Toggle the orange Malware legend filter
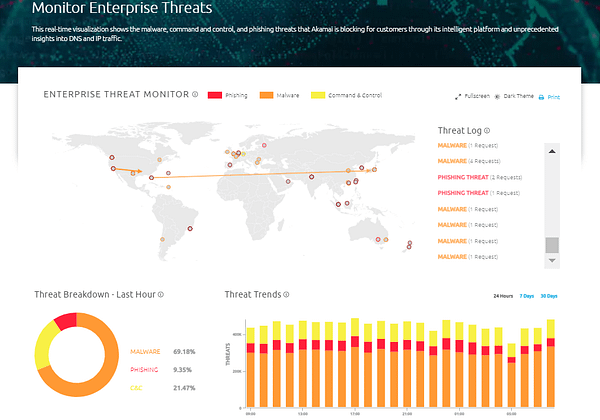 (x=268, y=95)
